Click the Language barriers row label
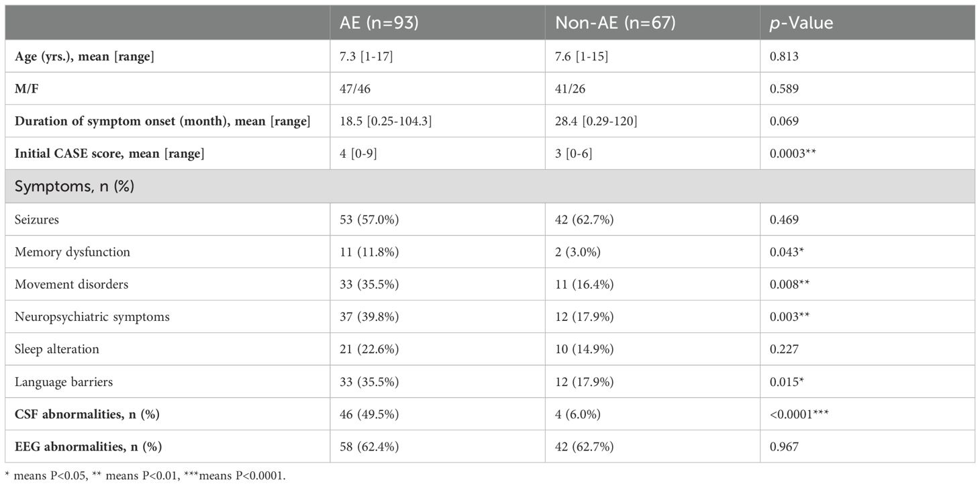This screenshot has height=486, width=980. point(64,382)
